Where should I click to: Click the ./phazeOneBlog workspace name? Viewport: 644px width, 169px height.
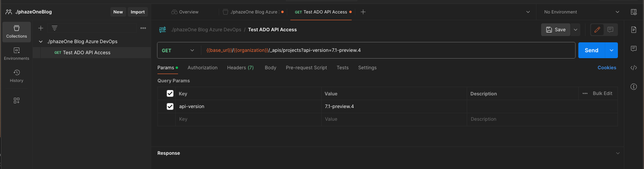33,12
